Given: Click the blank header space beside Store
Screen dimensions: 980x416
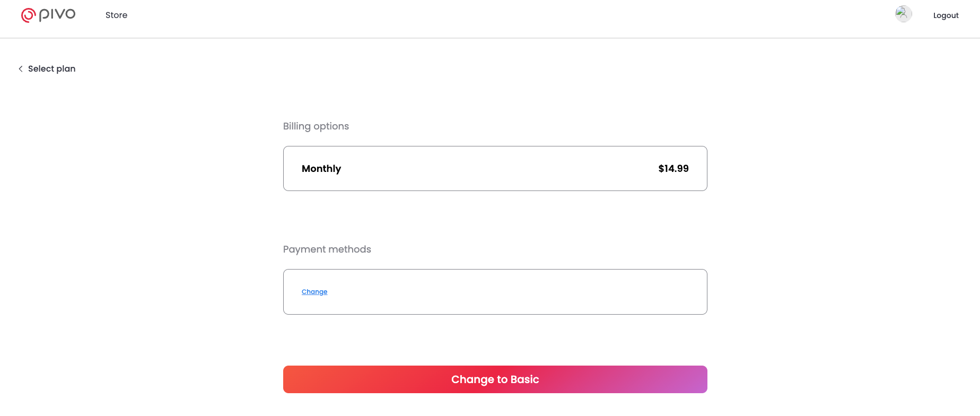Looking at the screenshot, I should [x=477, y=15].
